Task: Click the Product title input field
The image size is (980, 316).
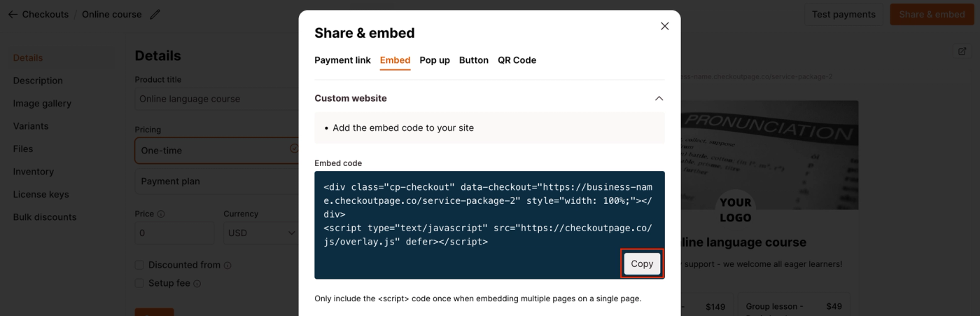Action: [218, 99]
